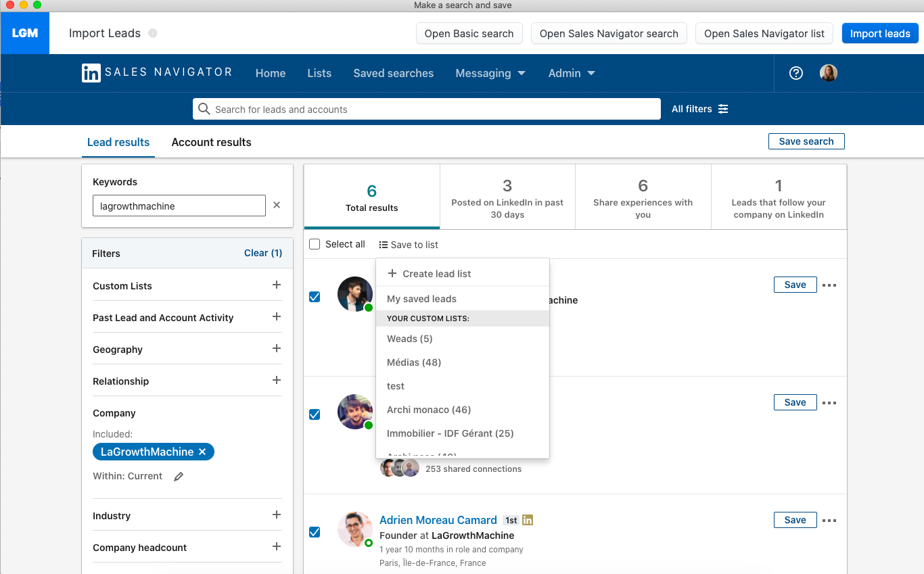Screen dimensions: 924x574
Task: Uncheck the Select all checkbox
Action: point(315,244)
